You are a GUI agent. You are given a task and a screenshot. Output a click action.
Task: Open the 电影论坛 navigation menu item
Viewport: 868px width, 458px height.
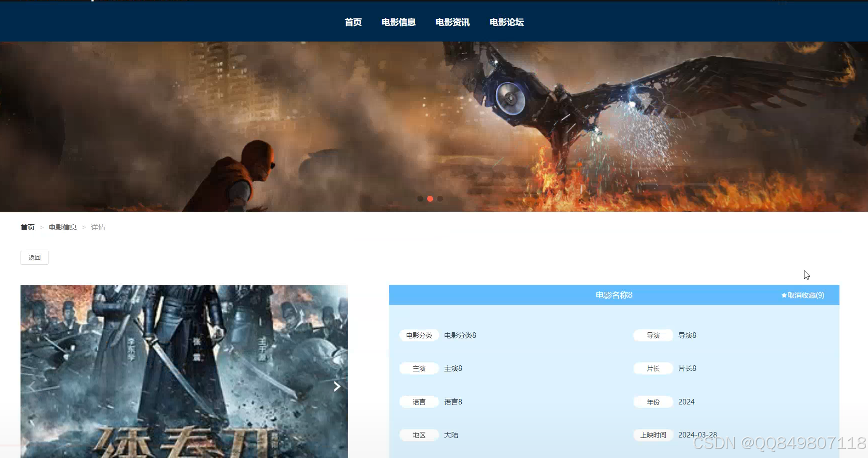coord(506,22)
